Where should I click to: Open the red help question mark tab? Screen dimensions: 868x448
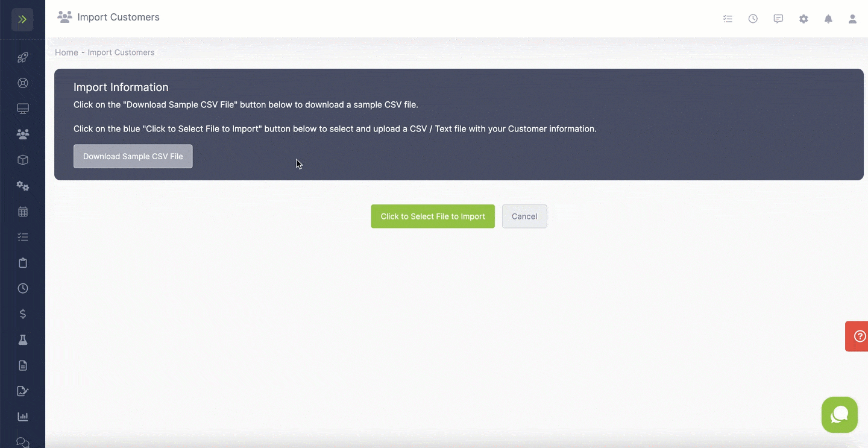(x=857, y=336)
